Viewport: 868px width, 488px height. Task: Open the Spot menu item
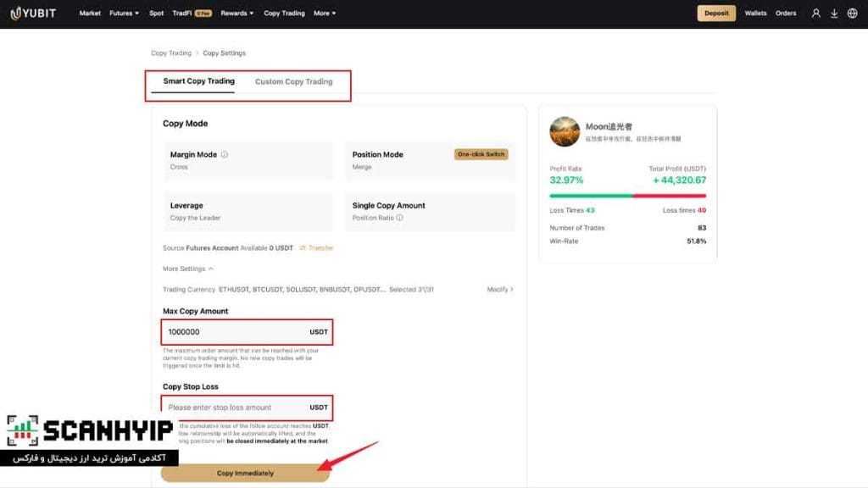pyautogui.click(x=156, y=14)
